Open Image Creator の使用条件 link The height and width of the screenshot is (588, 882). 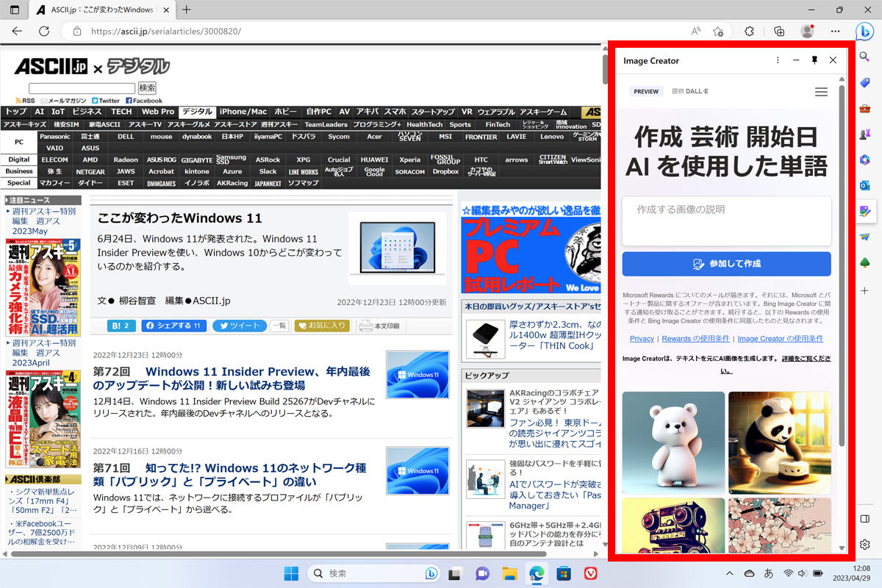(781, 339)
